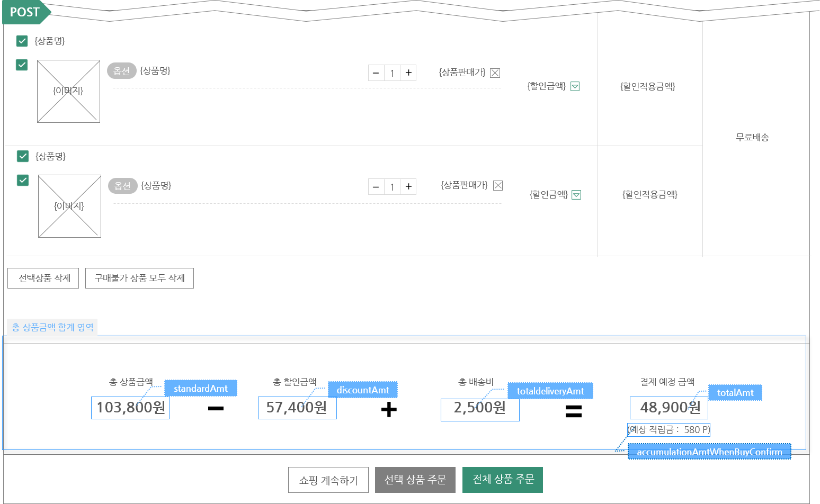Open second product image thumbnail
Viewport: 820px width, 504px height.
click(69, 206)
